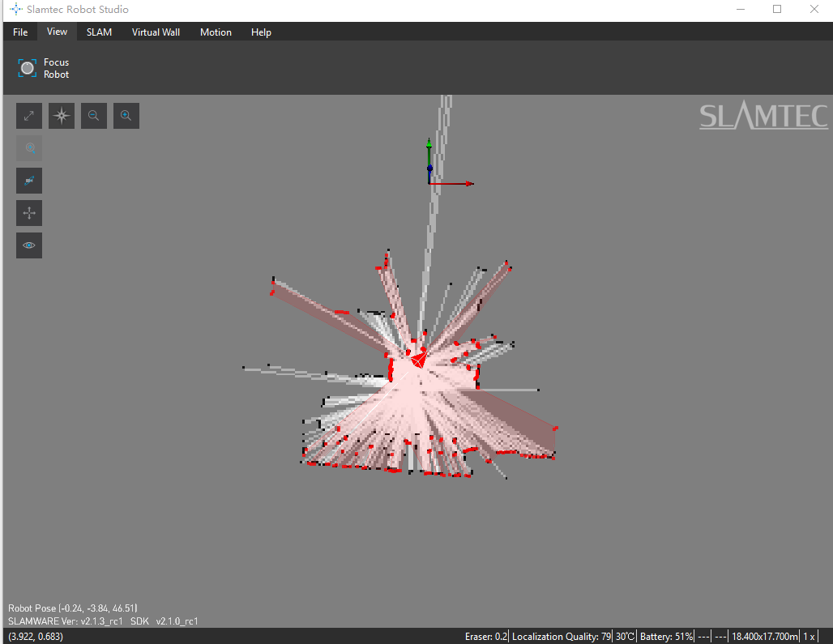This screenshot has width=833, height=644.
Task: Open the Virtual Wall menu
Action: pos(156,32)
